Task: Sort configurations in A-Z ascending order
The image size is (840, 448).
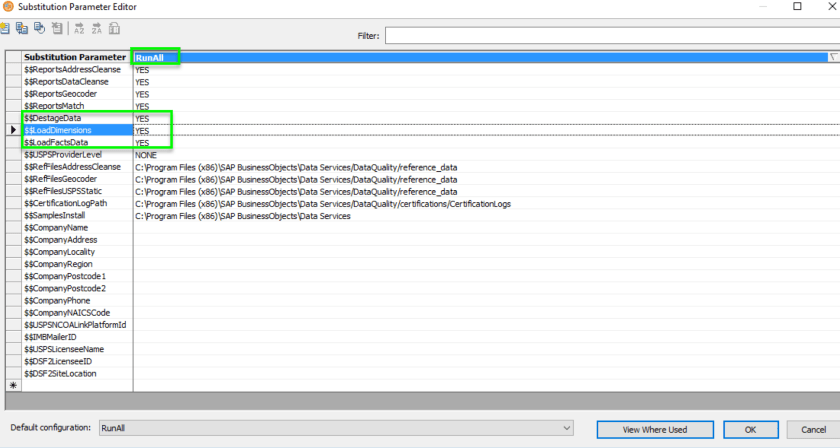Action: coord(80,30)
